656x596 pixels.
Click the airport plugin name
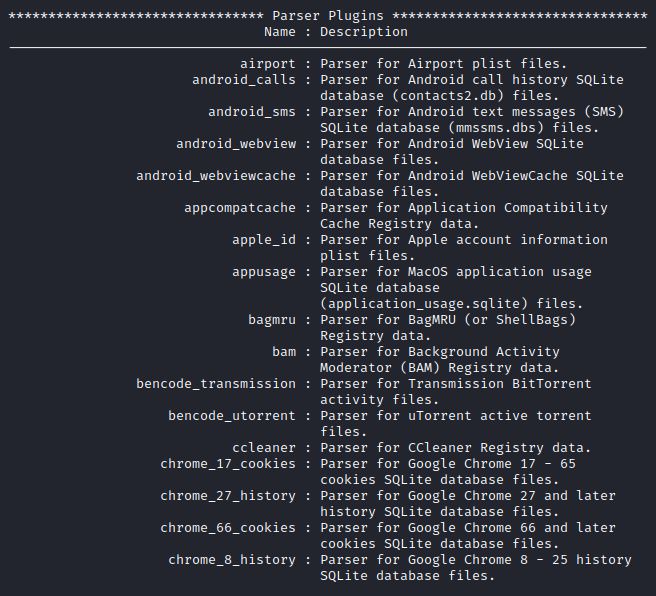(268, 64)
